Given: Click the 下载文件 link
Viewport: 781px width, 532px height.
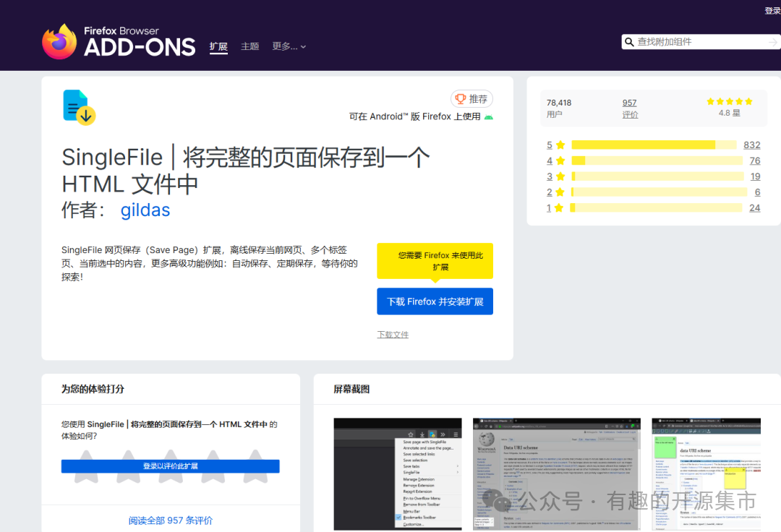Looking at the screenshot, I should click(x=393, y=335).
